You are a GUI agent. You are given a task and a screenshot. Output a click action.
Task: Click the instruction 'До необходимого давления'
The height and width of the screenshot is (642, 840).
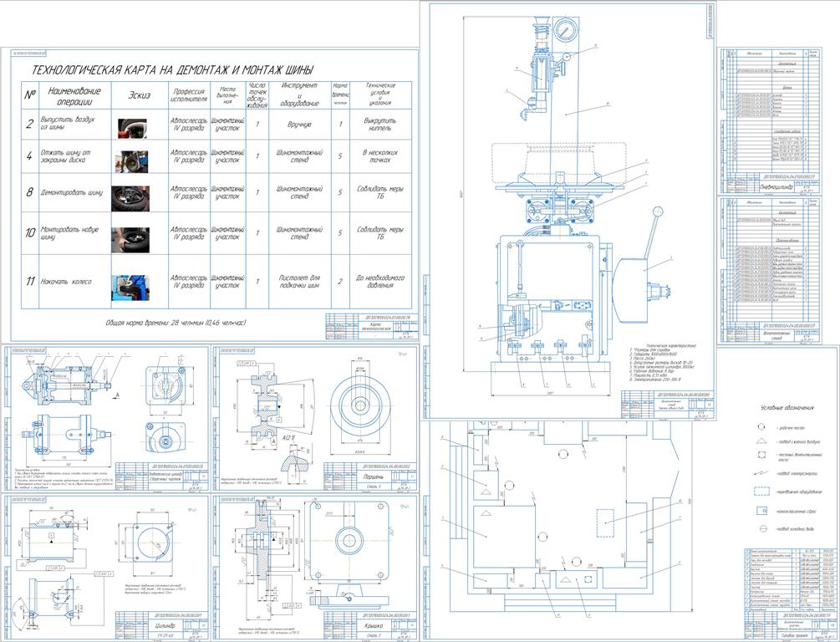tap(379, 282)
